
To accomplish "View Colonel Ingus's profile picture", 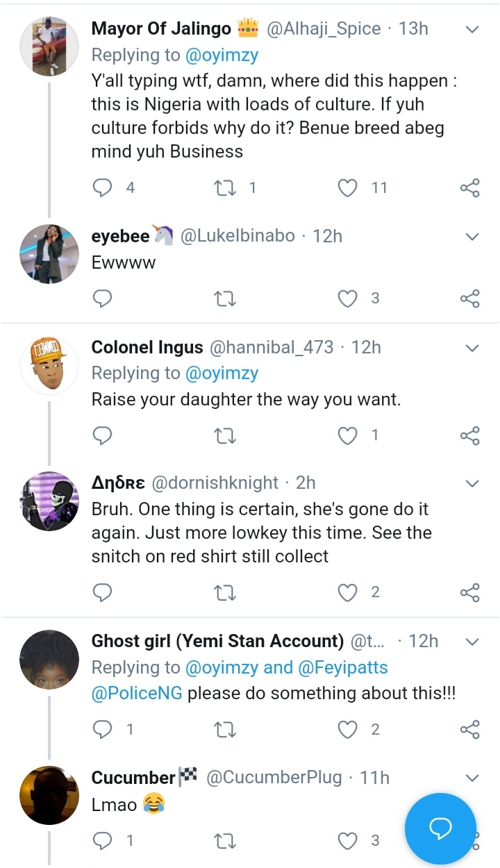I will 49,366.
